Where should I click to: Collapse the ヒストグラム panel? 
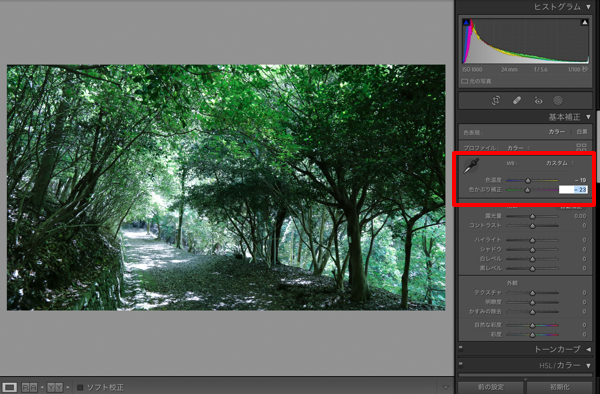click(x=588, y=7)
